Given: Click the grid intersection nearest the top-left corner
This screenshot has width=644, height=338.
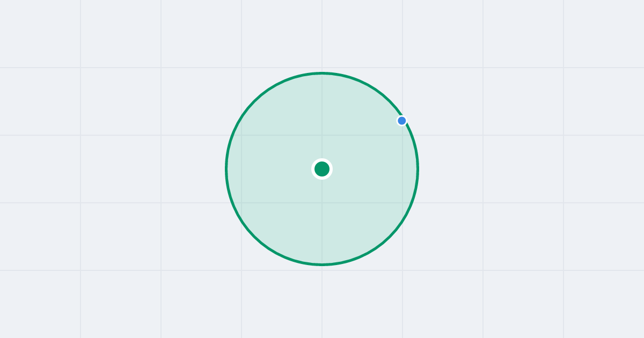Looking at the screenshot, I should point(80,68).
